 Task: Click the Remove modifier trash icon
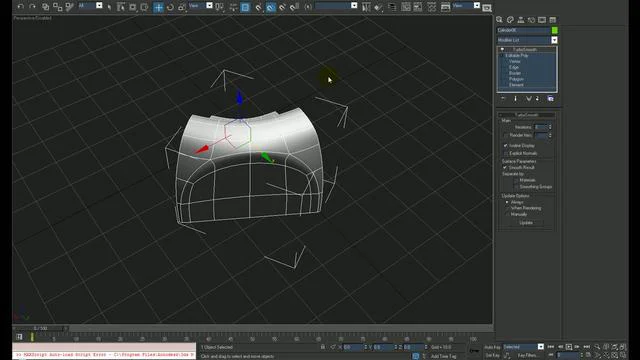coord(537,98)
